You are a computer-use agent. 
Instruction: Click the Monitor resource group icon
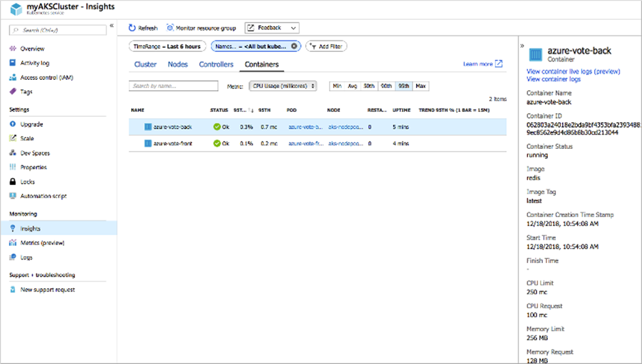[x=170, y=28]
